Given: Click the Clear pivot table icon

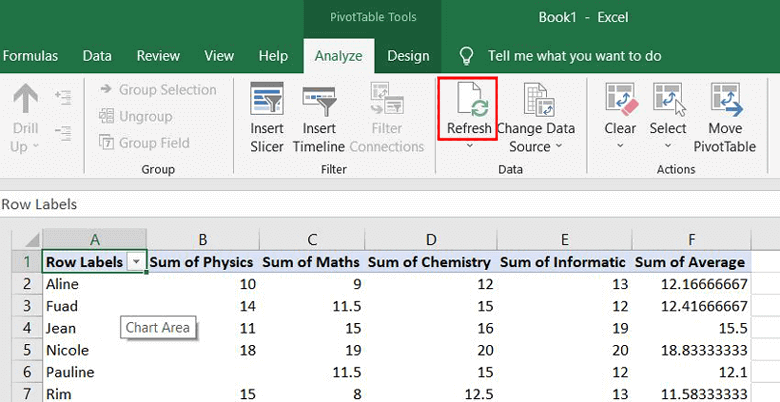Looking at the screenshot, I should point(620,101).
